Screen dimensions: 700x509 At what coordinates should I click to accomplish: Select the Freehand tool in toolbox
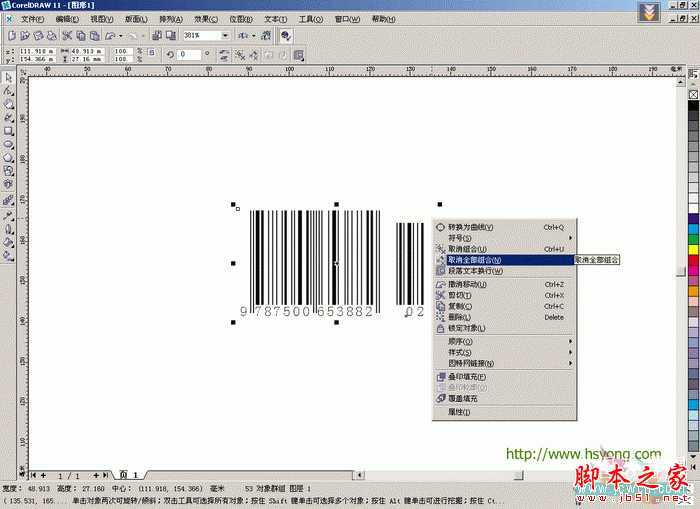[8, 118]
